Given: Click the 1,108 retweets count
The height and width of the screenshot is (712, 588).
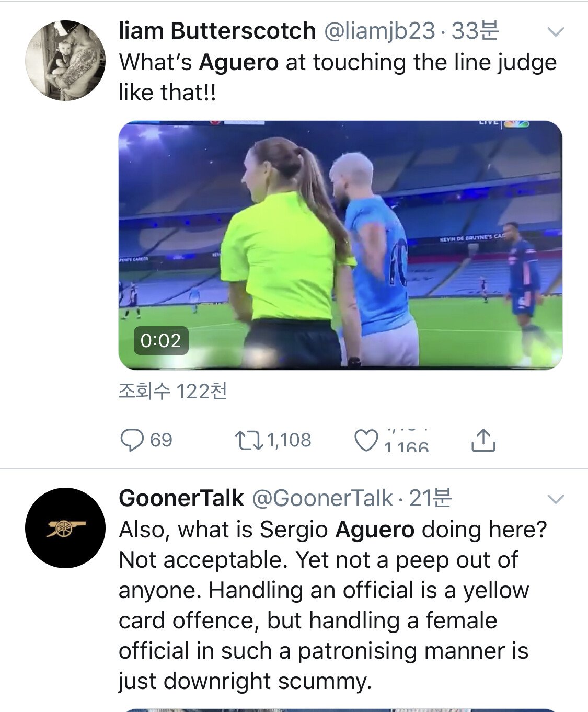Looking at the screenshot, I should click(289, 440).
